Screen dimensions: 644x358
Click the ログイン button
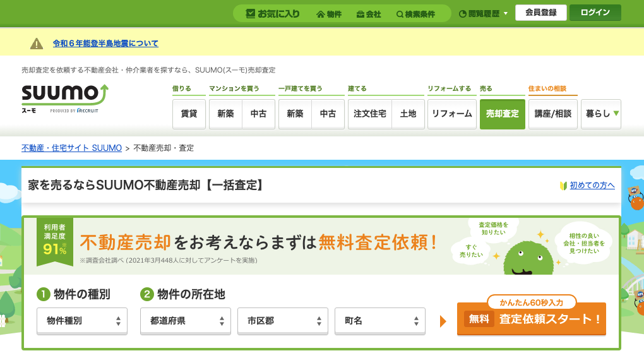pyautogui.click(x=595, y=13)
